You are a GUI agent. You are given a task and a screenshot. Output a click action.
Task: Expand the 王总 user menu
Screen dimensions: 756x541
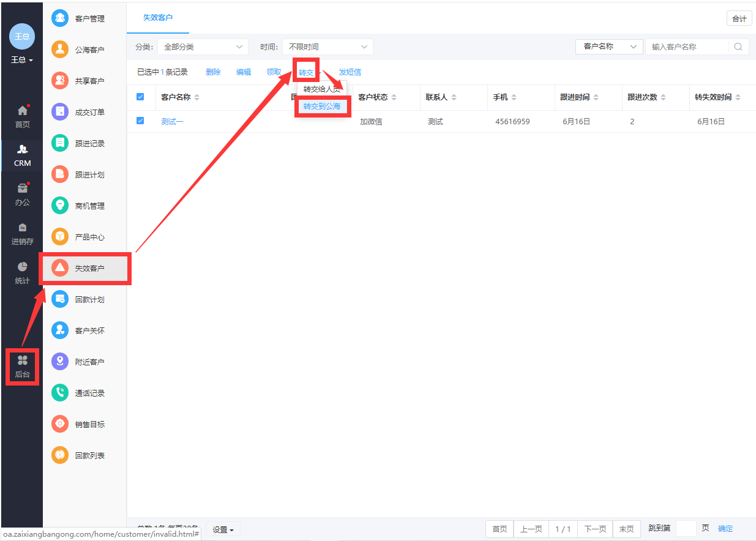(22, 60)
